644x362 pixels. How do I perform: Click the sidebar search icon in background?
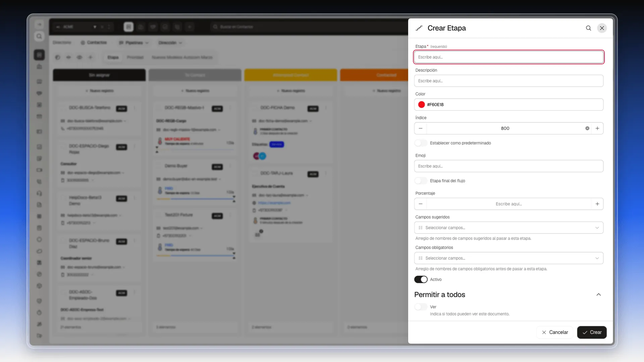(39, 36)
